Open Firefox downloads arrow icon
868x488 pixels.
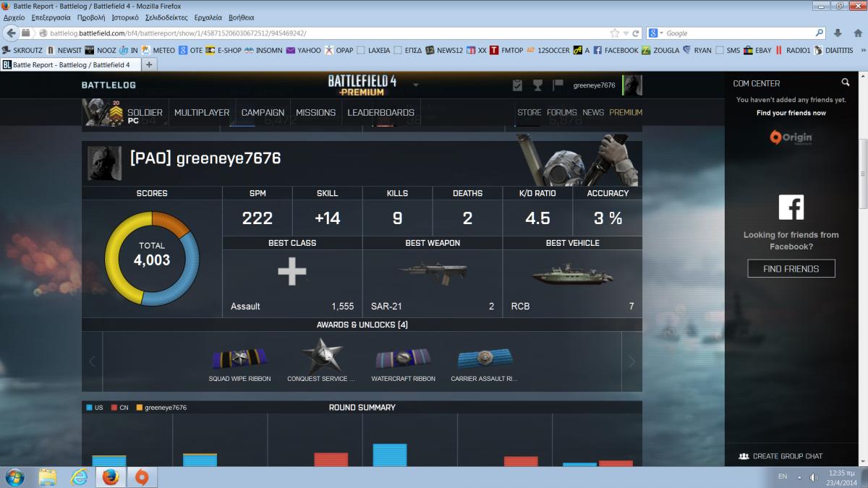tap(838, 33)
